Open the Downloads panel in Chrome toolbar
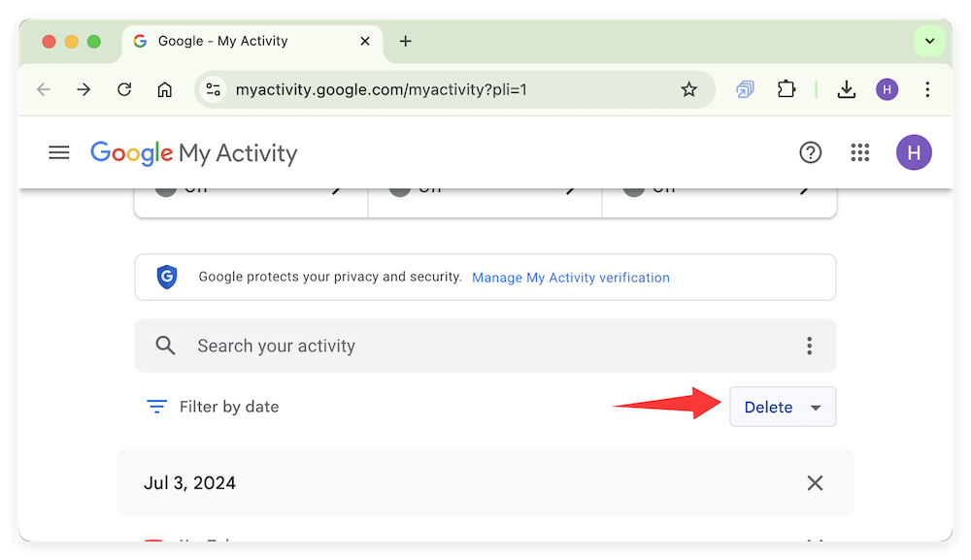The height and width of the screenshot is (560, 971). tap(846, 88)
